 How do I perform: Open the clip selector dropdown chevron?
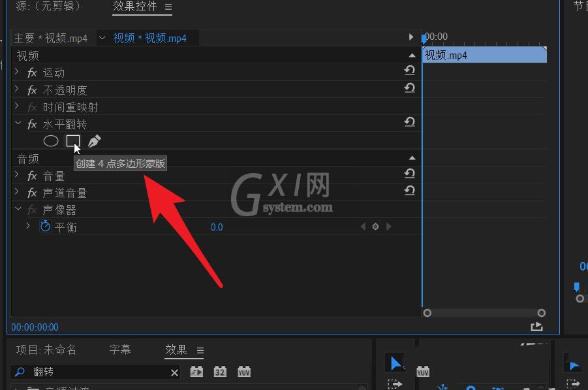(x=102, y=38)
